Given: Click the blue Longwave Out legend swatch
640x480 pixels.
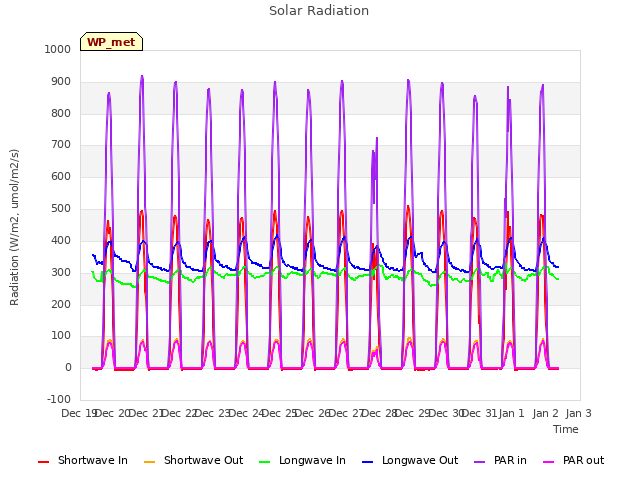Looking at the screenshot, I should [x=367, y=462].
